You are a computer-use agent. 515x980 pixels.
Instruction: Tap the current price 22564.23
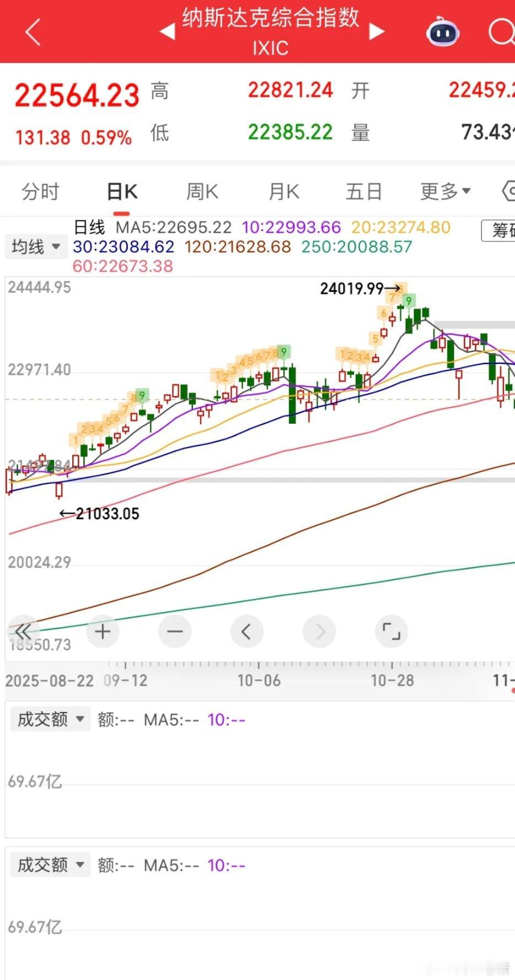pyautogui.click(x=77, y=95)
